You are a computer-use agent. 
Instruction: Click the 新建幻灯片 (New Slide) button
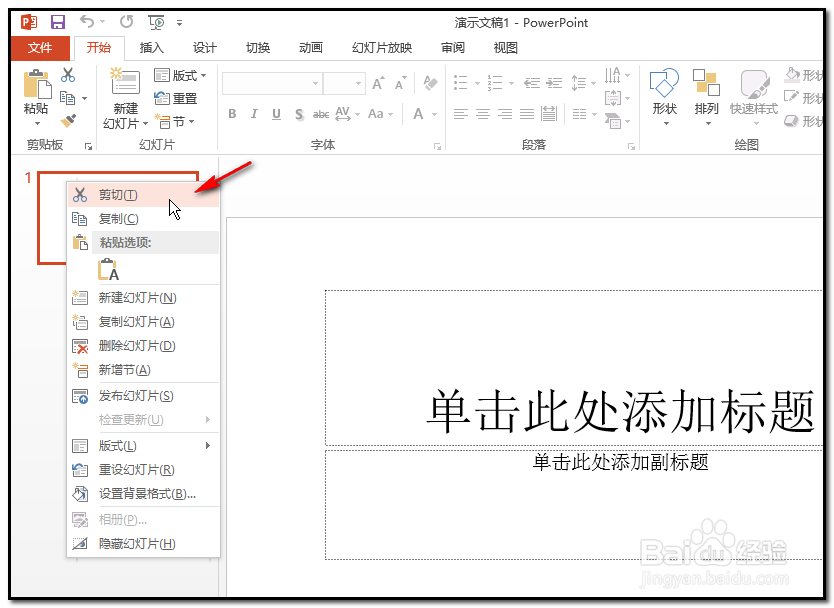(124, 97)
